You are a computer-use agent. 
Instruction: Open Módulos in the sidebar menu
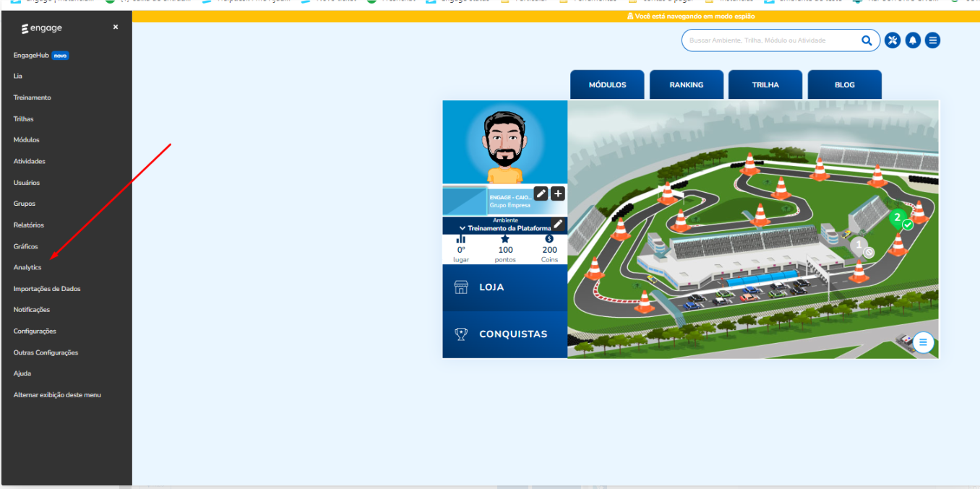pos(27,140)
